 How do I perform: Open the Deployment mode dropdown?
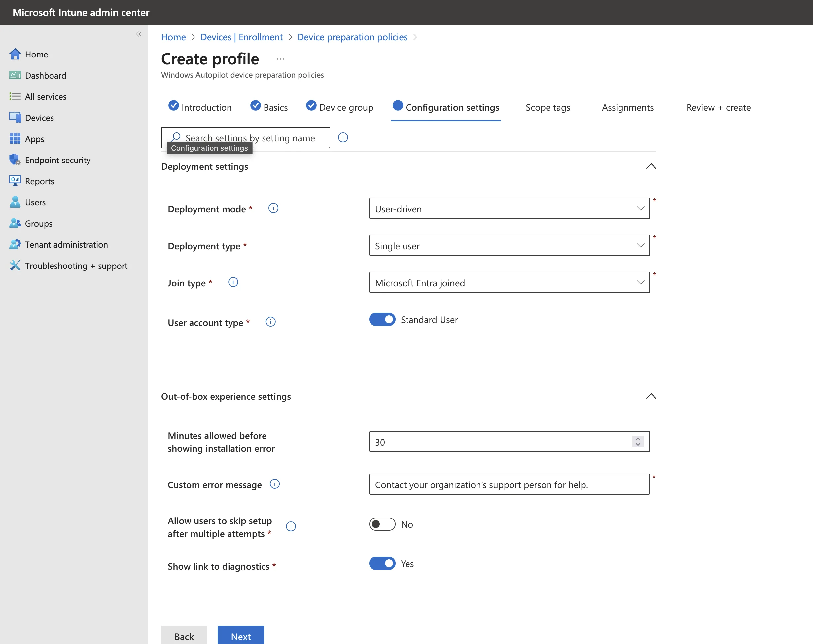[x=509, y=208]
